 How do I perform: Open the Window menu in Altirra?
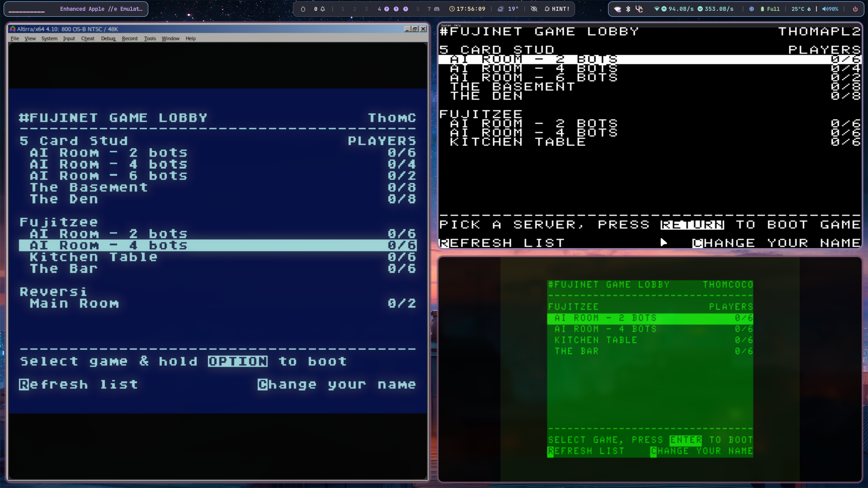coord(170,38)
